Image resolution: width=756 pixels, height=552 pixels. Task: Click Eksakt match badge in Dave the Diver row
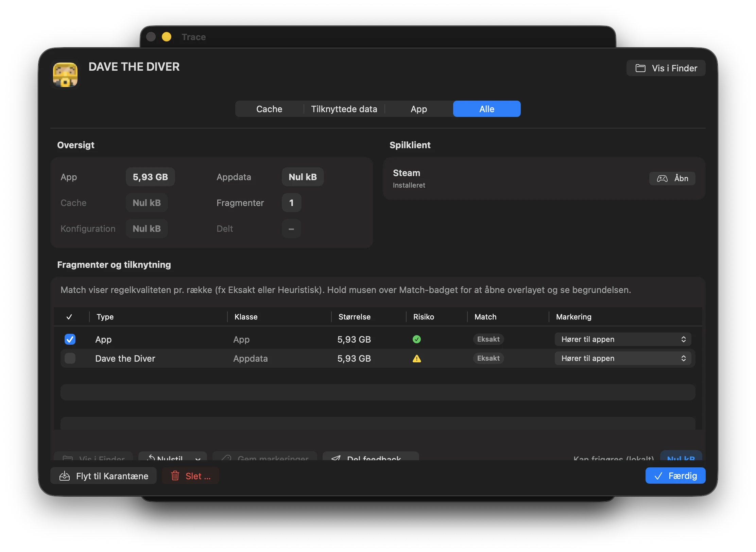488,358
